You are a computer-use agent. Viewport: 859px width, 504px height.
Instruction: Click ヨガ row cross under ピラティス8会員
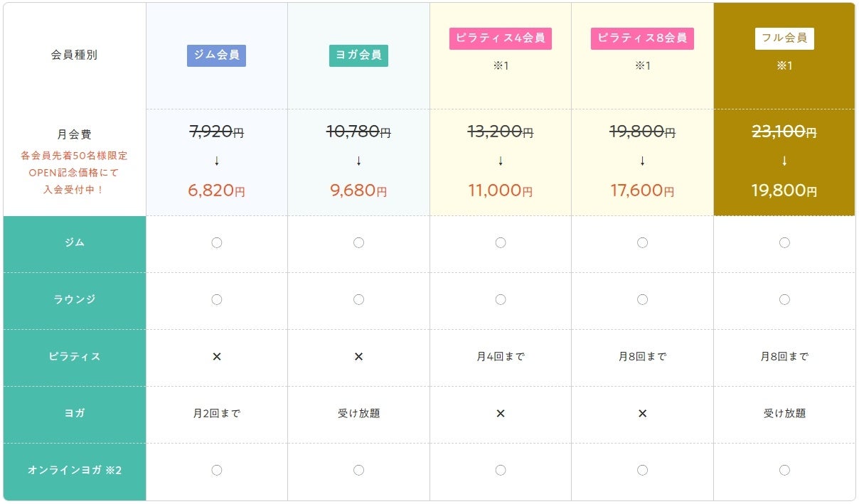coord(642,414)
